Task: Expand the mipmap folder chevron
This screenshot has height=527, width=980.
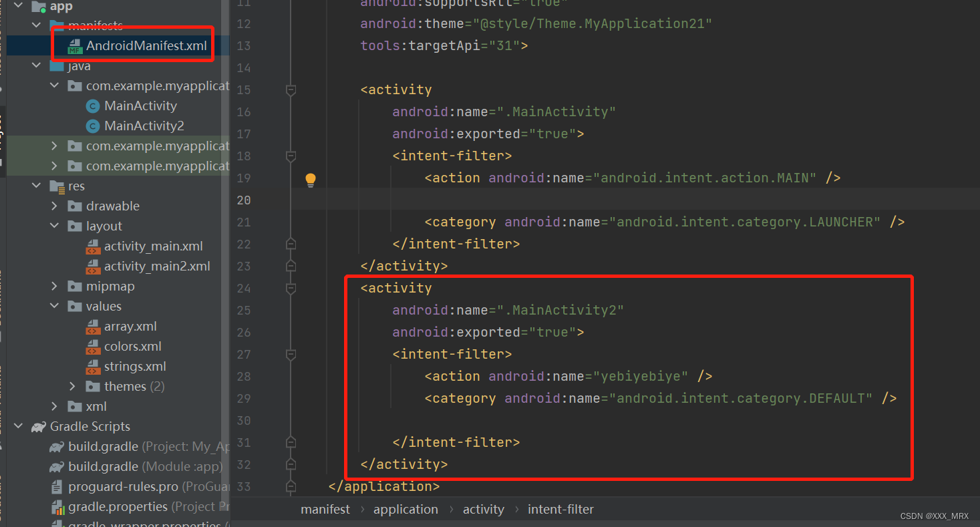Action: click(54, 286)
